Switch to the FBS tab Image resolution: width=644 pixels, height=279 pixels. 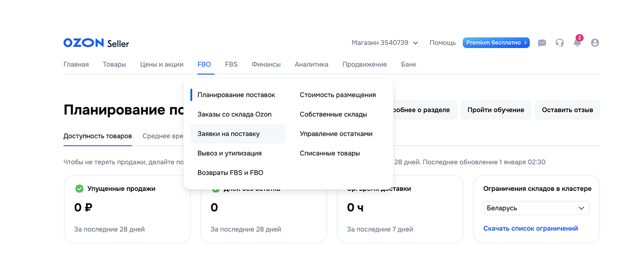(x=231, y=64)
